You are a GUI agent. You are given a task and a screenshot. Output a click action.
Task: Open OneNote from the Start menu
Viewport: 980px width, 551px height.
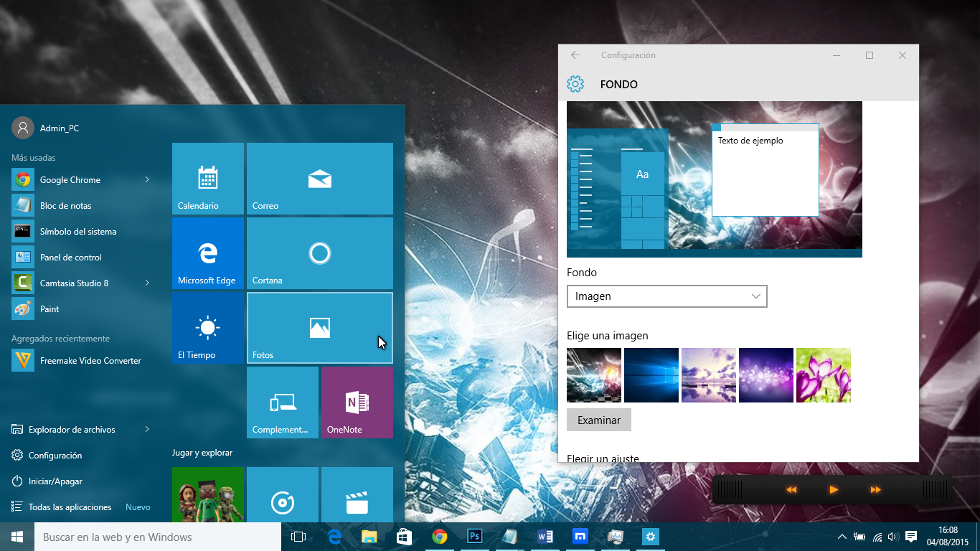tap(357, 402)
